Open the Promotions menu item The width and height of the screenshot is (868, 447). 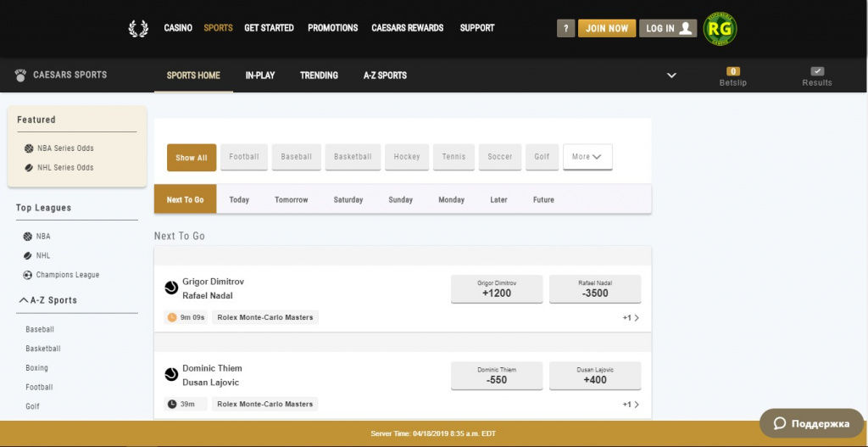click(x=332, y=28)
